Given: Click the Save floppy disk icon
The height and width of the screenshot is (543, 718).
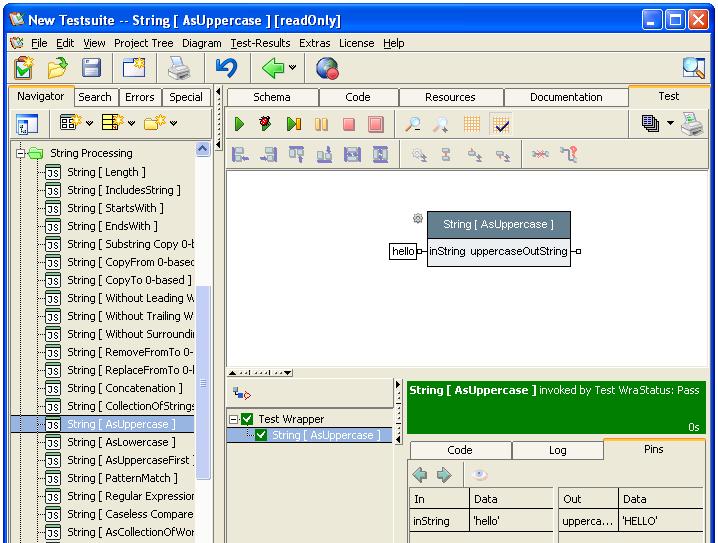Looking at the screenshot, I should (92, 68).
